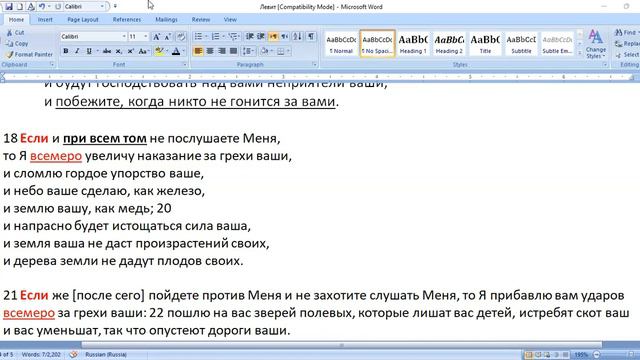Check spelling status icon in status bar
Image resolution: width=640 pixels, height=360 pixels.
(x=73, y=354)
